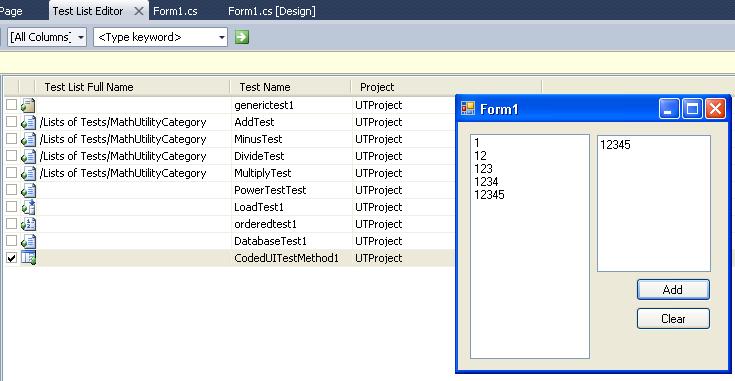Screen dimensions: 735x381
Task: Enable the PowerTestTest checkbox
Action: point(11,189)
